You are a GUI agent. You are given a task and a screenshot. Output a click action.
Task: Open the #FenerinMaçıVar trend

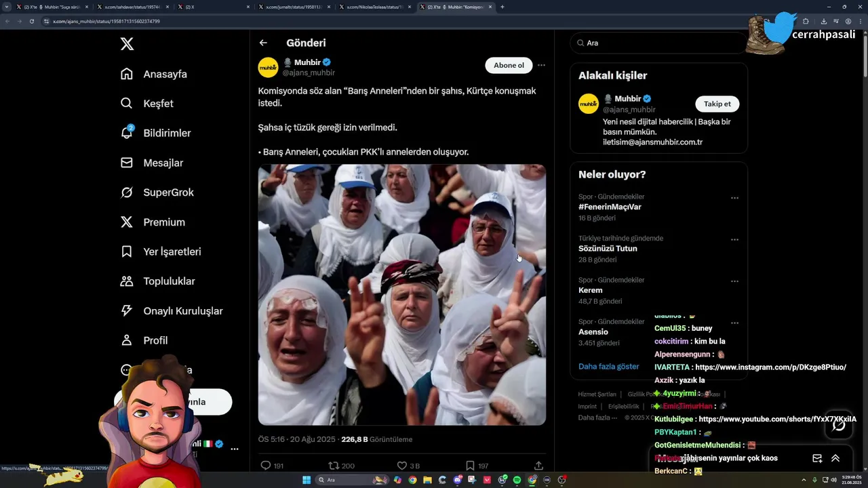pyautogui.click(x=610, y=207)
